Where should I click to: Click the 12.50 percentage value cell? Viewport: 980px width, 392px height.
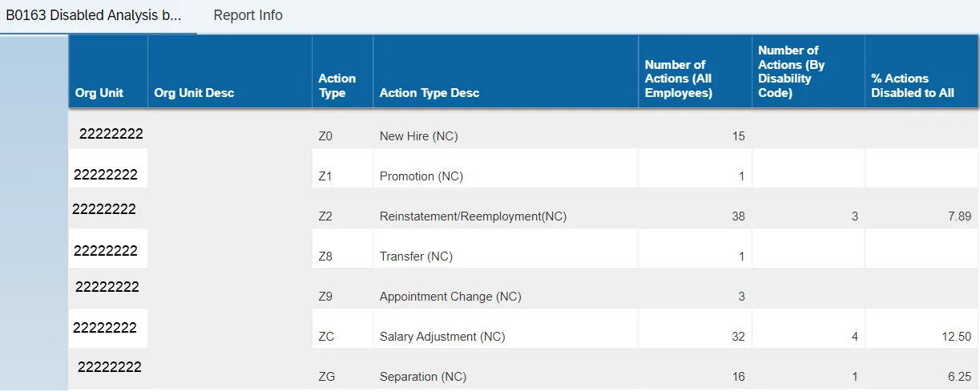point(957,337)
